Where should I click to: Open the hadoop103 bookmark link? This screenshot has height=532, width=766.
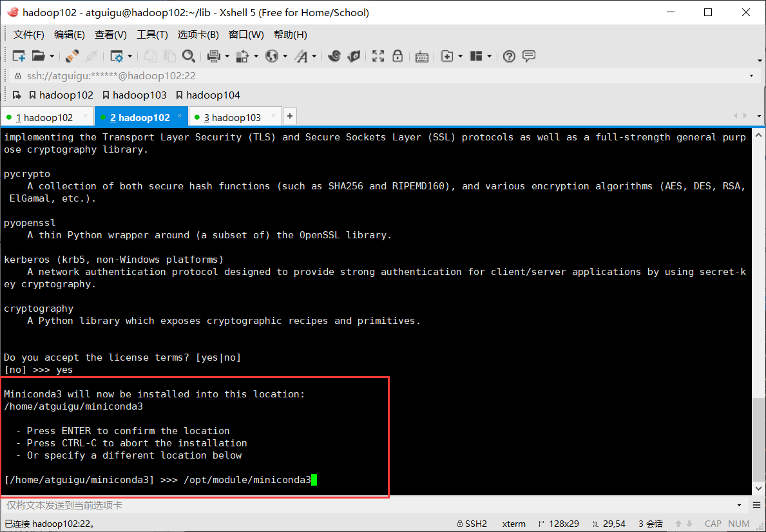pos(135,95)
